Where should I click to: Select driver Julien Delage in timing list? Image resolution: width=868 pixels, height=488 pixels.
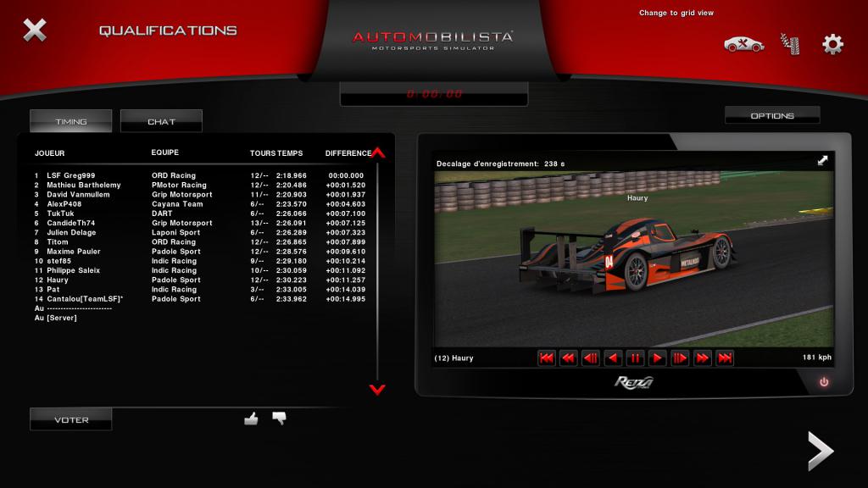(71, 232)
